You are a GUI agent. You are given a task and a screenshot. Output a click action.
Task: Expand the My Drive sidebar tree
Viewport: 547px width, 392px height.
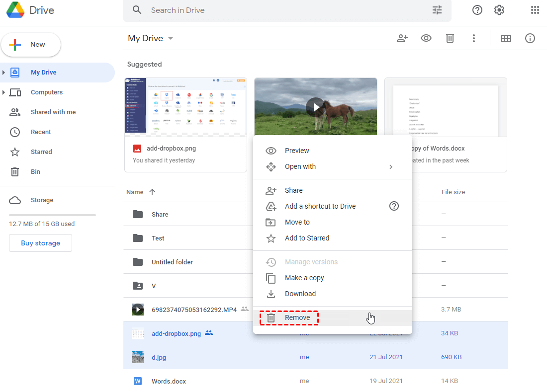[5, 72]
